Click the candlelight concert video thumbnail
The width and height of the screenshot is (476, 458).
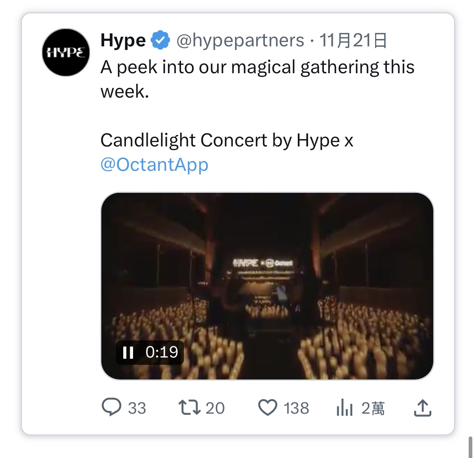point(267,277)
